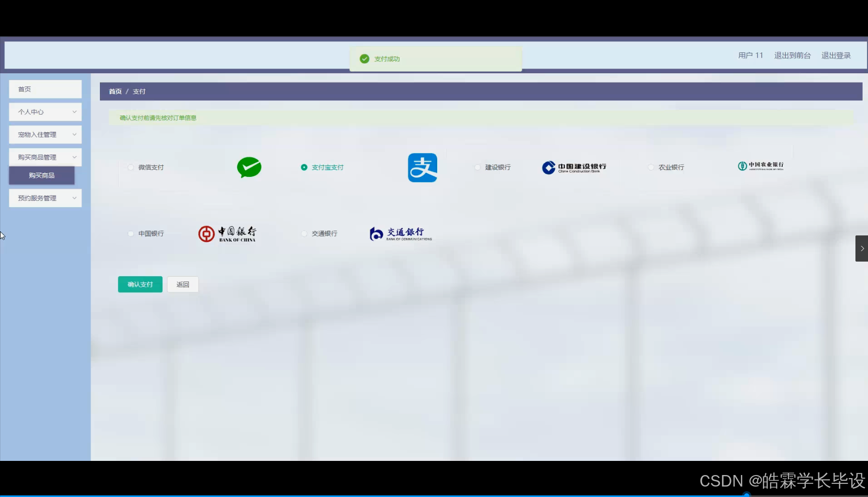Select the 交通银行 radio button
This screenshot has width=868, height=497.
tap(304, 233)
